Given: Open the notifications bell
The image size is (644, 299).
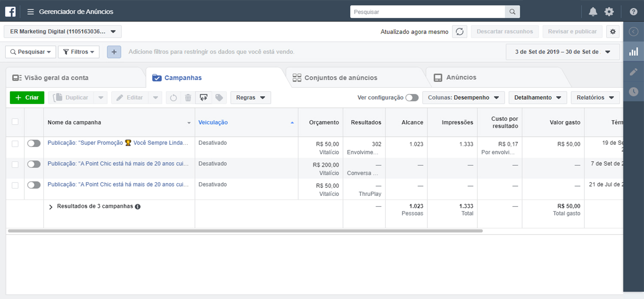Looking at the screenshot, I should click(x=593, y=12).
